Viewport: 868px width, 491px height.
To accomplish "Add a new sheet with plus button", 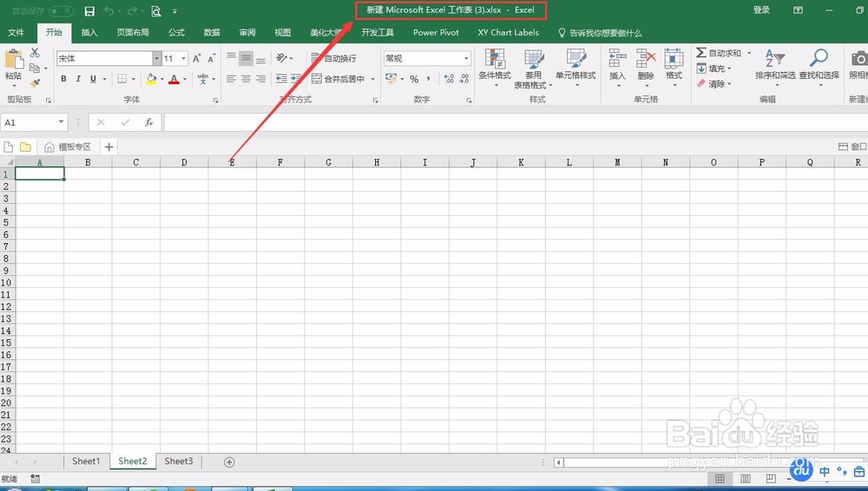I will tap(229, 462).
